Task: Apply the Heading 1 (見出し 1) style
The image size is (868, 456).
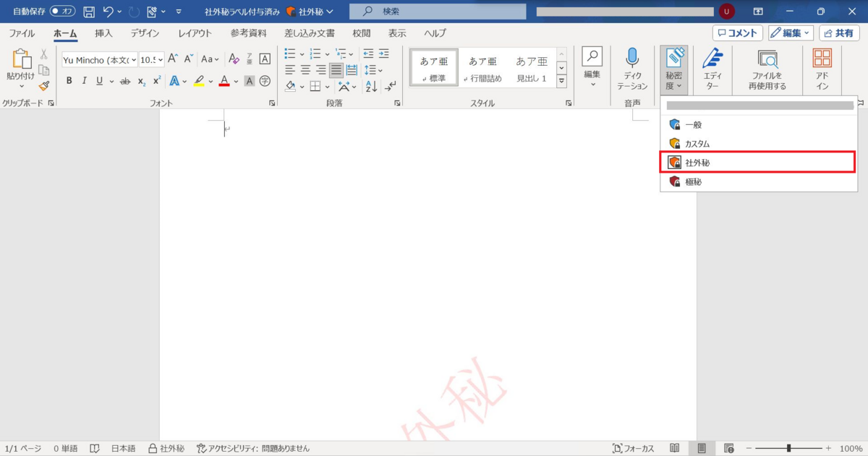Action: point(532,68)
